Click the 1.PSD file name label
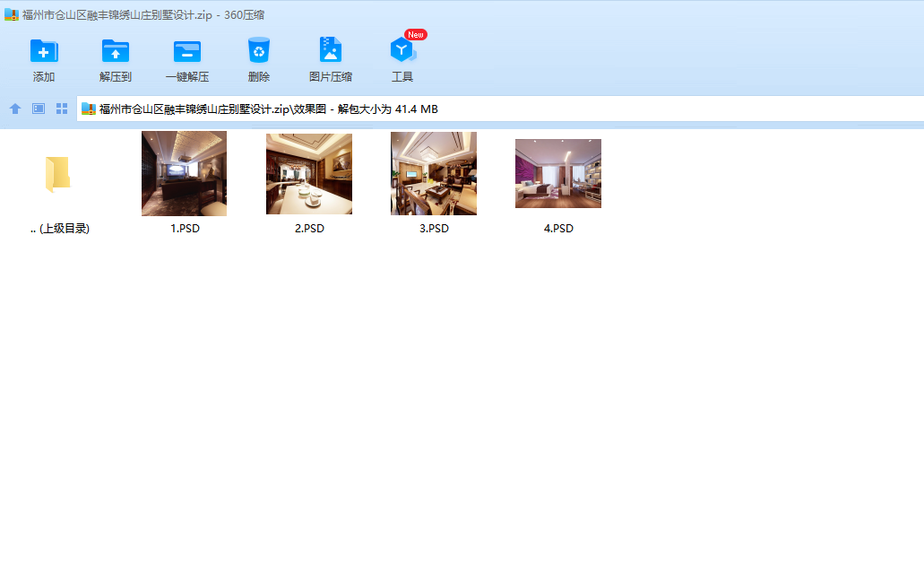924x583 pixels. click(185, 228)
